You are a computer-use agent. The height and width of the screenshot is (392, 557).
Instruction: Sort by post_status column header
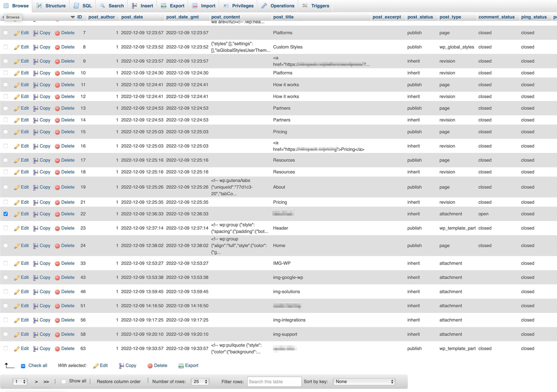pyautogui.click(x=420, y=17)
